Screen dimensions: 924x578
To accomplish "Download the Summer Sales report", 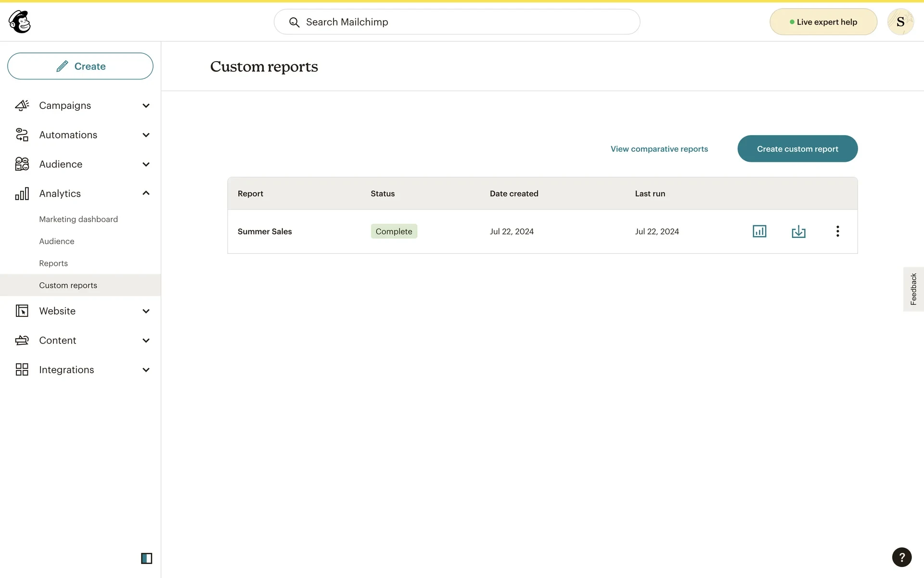I will (798, 231).
